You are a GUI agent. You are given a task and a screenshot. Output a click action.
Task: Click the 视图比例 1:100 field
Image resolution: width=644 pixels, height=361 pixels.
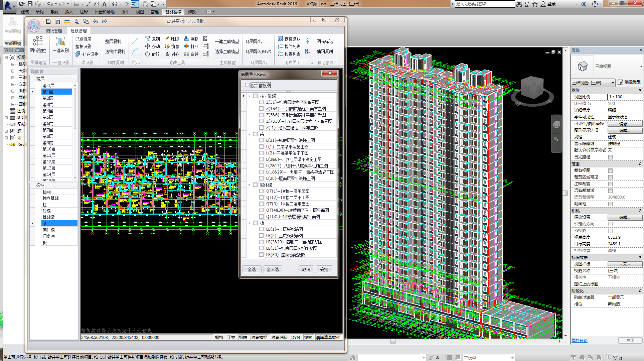[x=624, y=97]
